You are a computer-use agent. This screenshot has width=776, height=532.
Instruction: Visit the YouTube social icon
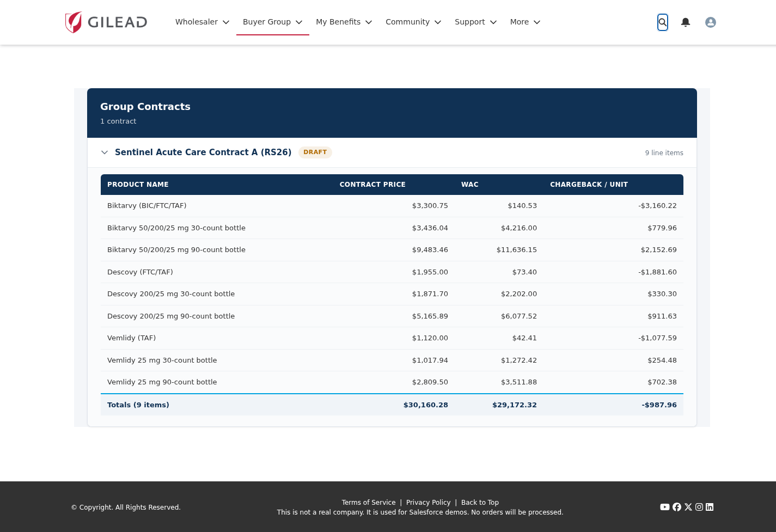click(x=665, y=507)
